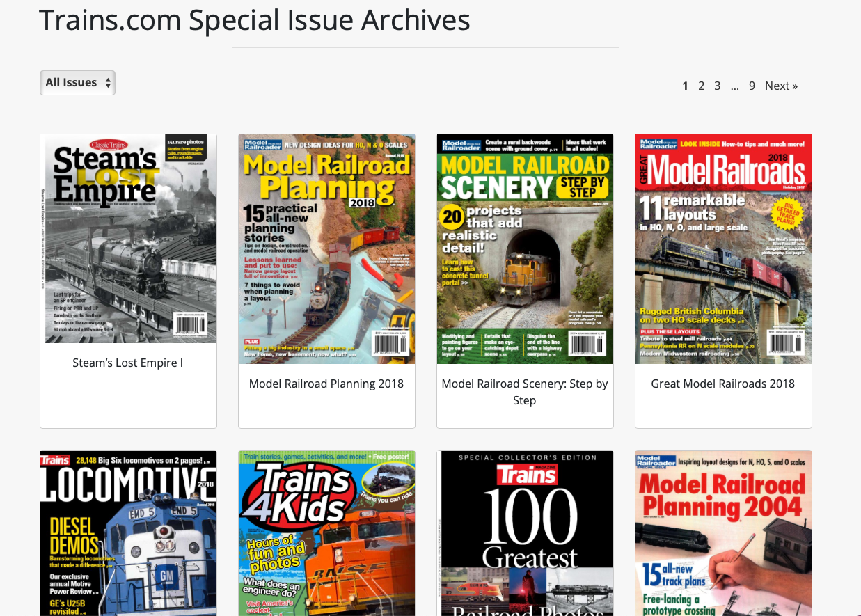View the Trains 100 Greatest Railroad Photos cover
The image size is (861, 616).
(x=525, y=533)
